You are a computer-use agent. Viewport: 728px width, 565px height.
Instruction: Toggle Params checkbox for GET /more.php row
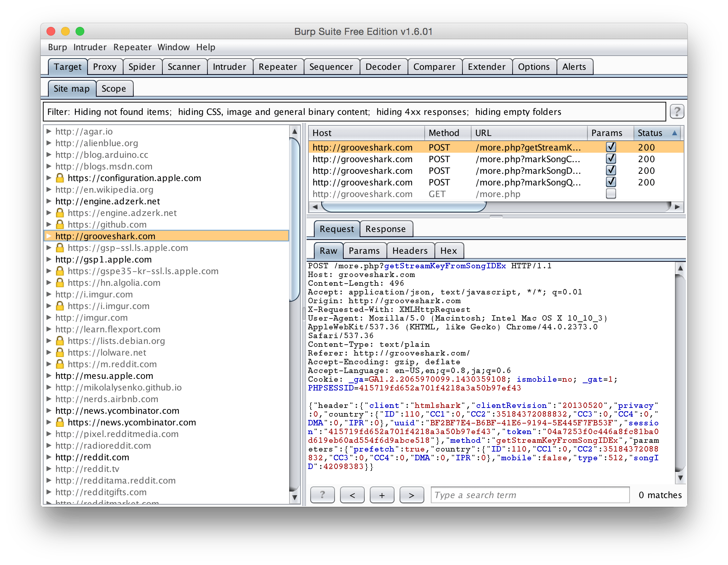pos(611,193)
